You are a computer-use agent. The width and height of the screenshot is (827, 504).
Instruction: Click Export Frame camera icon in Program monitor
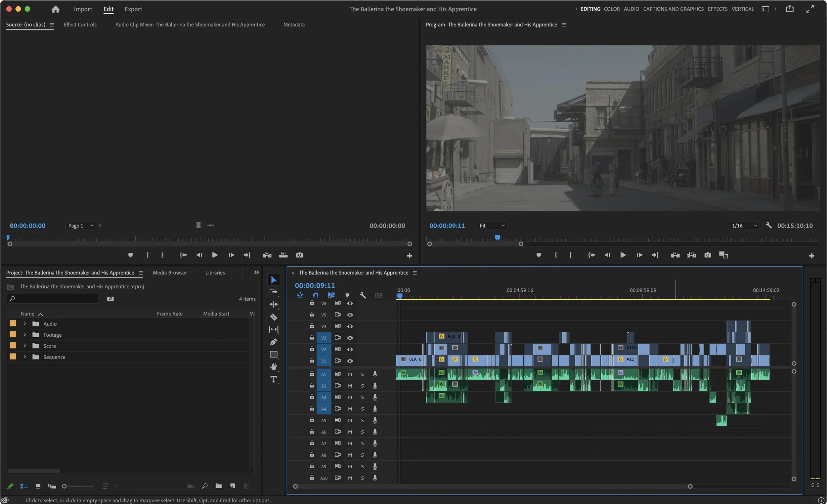coord(708,255)
